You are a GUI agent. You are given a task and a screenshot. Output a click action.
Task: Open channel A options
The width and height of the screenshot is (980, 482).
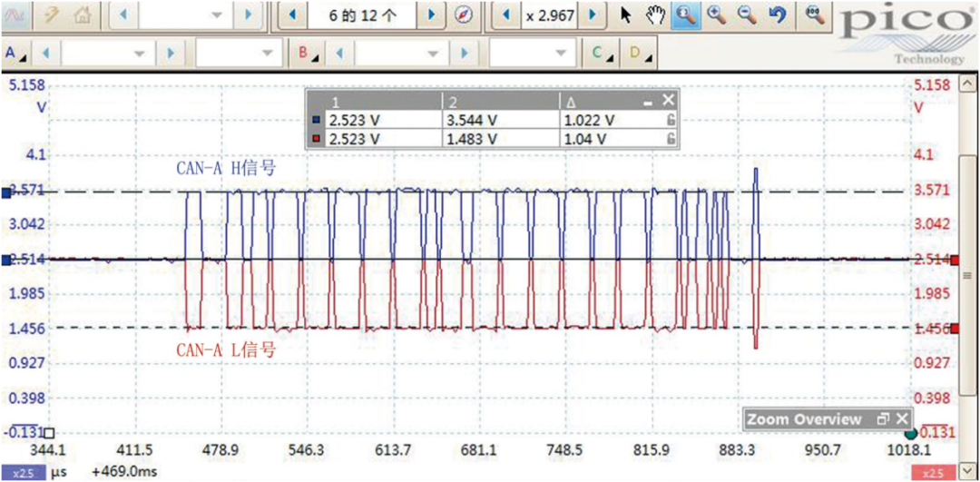[15, 54]
